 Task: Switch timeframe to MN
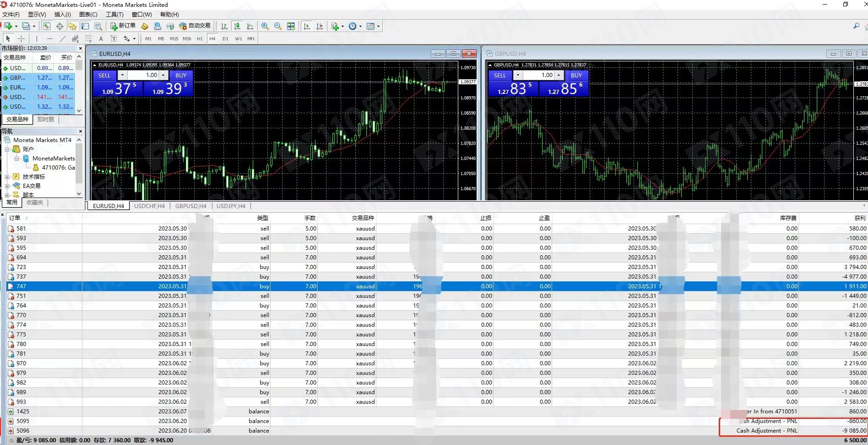[x=251, y=38]
